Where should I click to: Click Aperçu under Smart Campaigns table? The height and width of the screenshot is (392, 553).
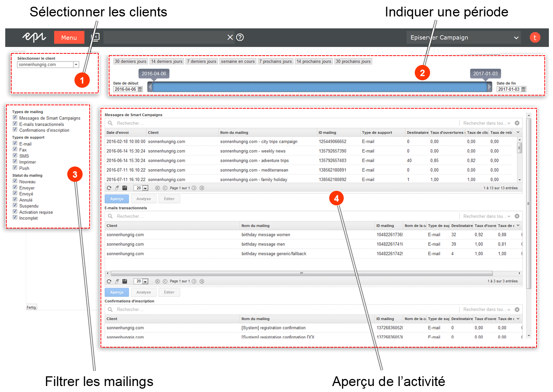click(117, 199)
